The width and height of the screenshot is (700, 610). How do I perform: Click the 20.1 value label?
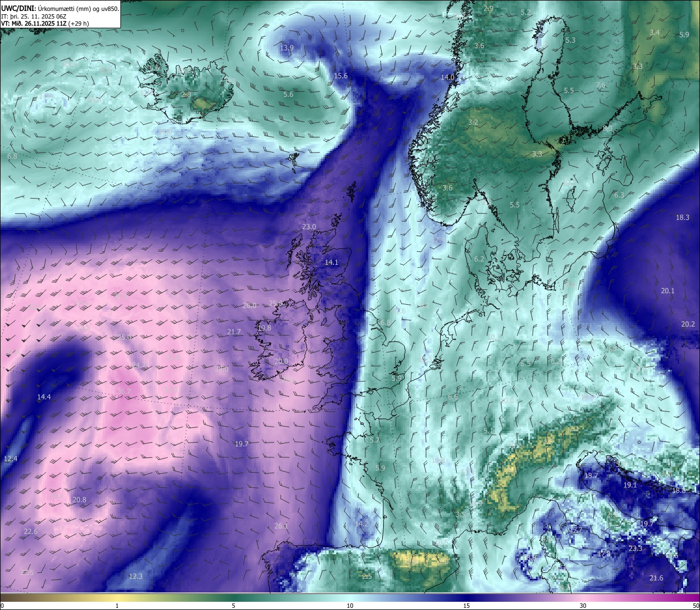pyautogui.click(x=668, y=291)
